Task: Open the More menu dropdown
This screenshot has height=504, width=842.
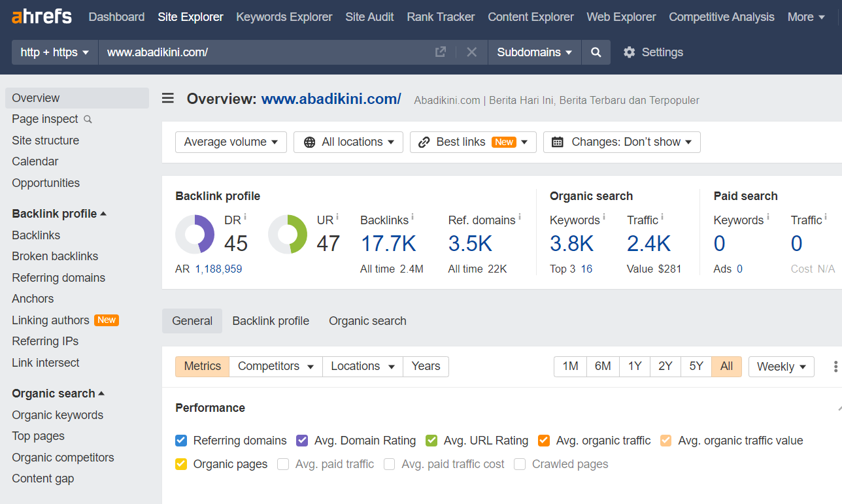Action: point(806,17)
